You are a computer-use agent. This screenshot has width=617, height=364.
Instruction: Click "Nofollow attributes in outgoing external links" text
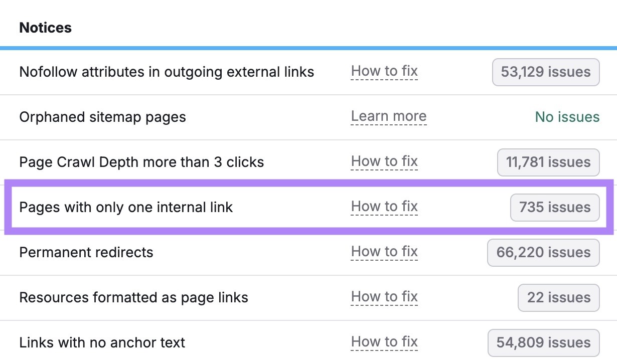[x=166, y=72]
